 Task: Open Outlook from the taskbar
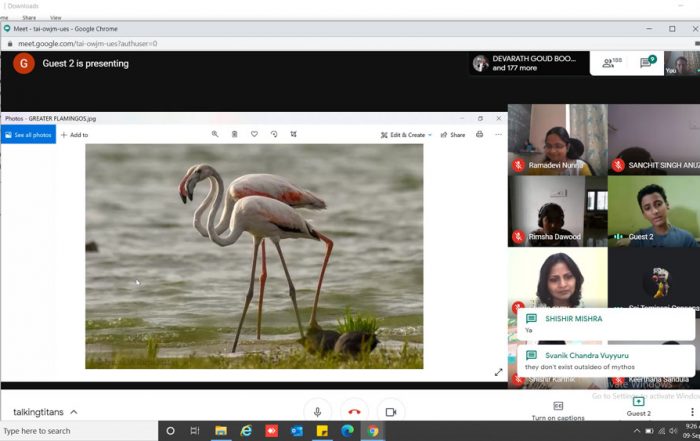pyautogui.click(x=296, y=431)
